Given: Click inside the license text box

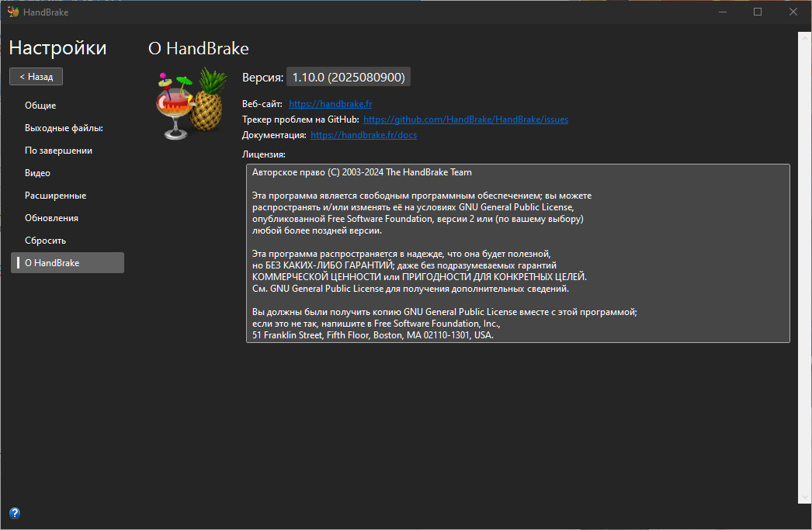Looking at the screenshot, I should [518, 253].
